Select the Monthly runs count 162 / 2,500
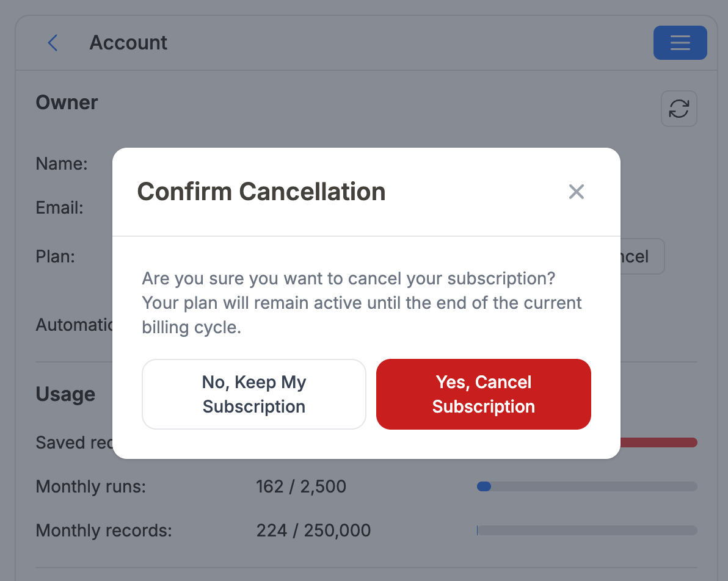Screen dimensions: 728x581 click(x=300, y=486)
